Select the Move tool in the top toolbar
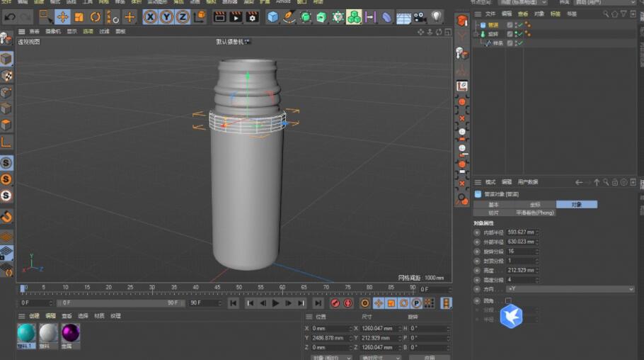Viewport: 644px width, 360px height. pyautogui.click(x=62, y=16)
